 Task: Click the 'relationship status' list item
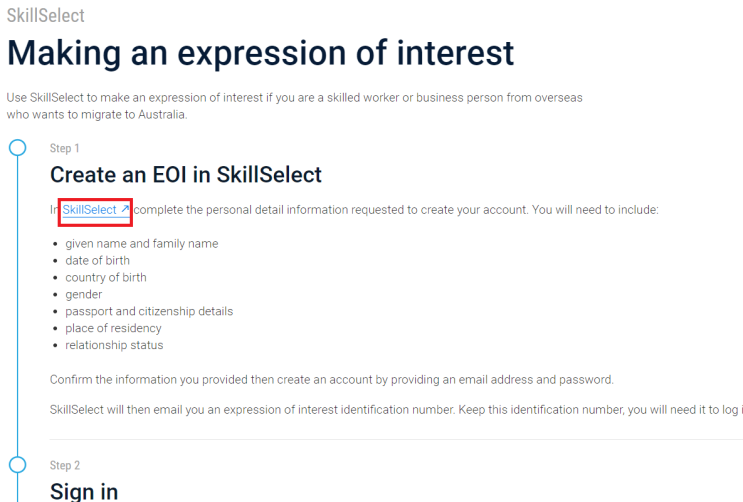click(x=114, y=345)
